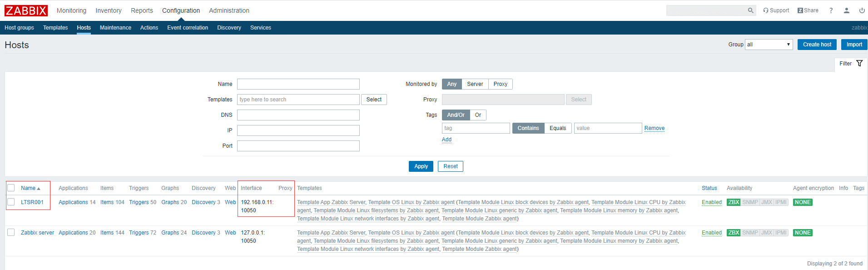Focus the Port filter field

tap(298, 146)
